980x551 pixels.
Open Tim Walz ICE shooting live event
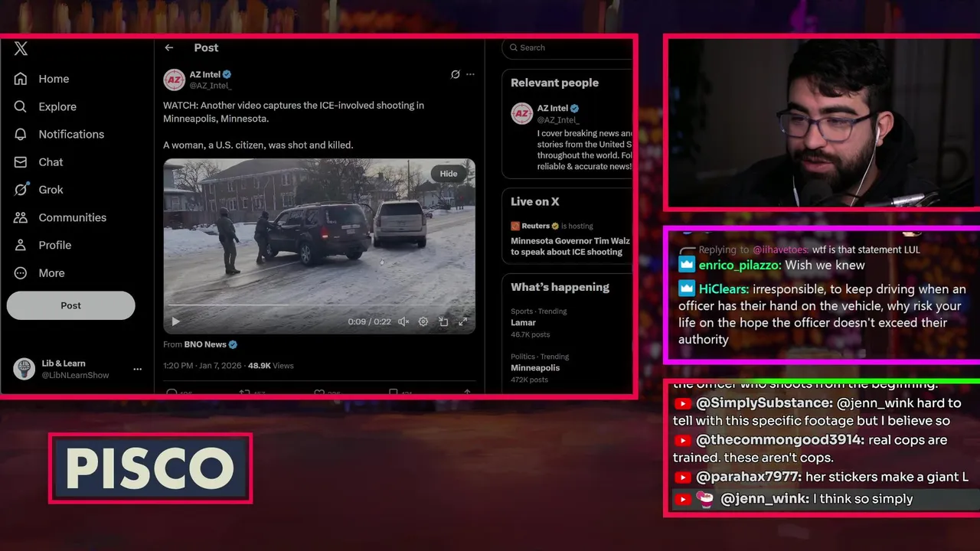click(x=570, y=246)
